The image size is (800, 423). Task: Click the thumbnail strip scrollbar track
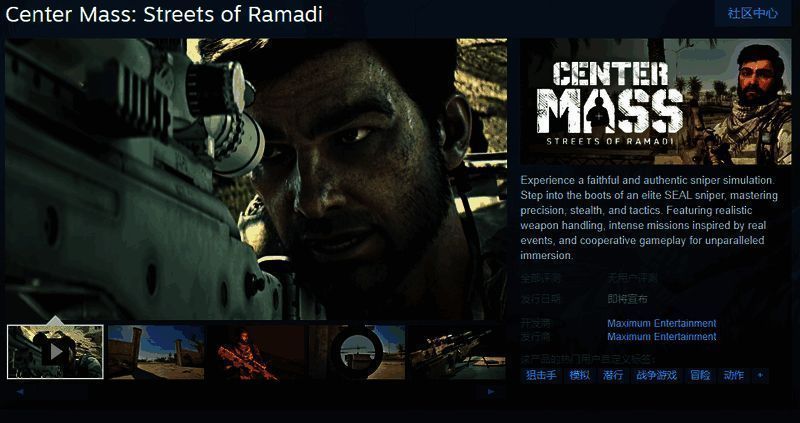[x=255, y=392]
